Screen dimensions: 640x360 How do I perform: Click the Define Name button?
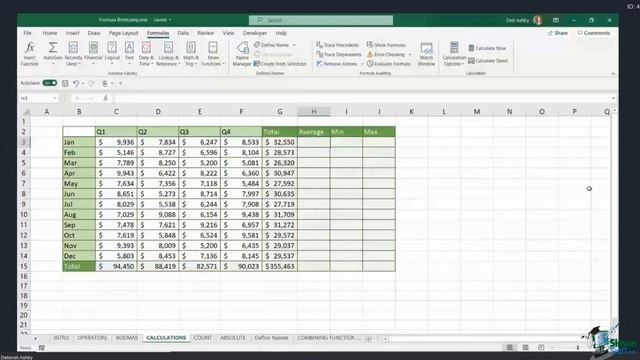pyautogui.click(x=271, y=45)
